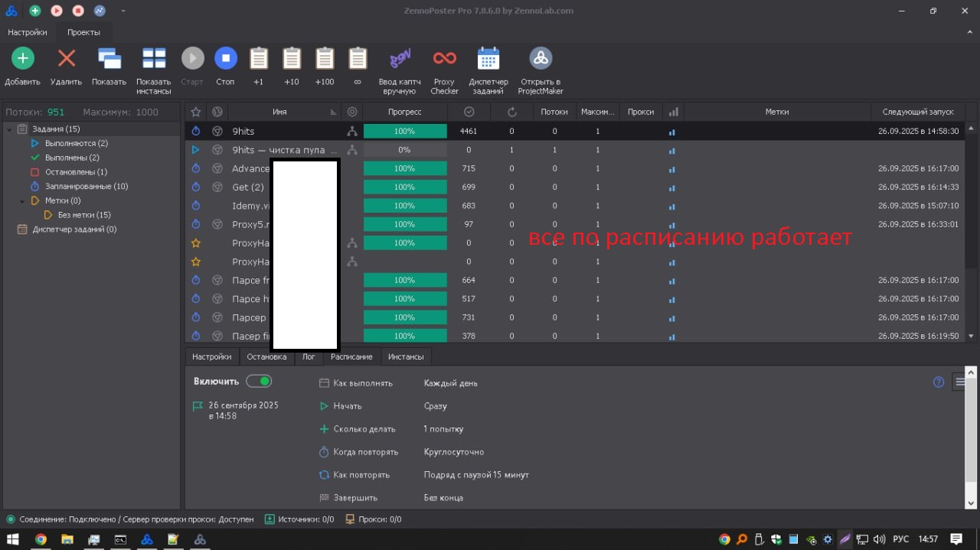
Task: Click the blue Стоп button icon
Action: [225, 58]
